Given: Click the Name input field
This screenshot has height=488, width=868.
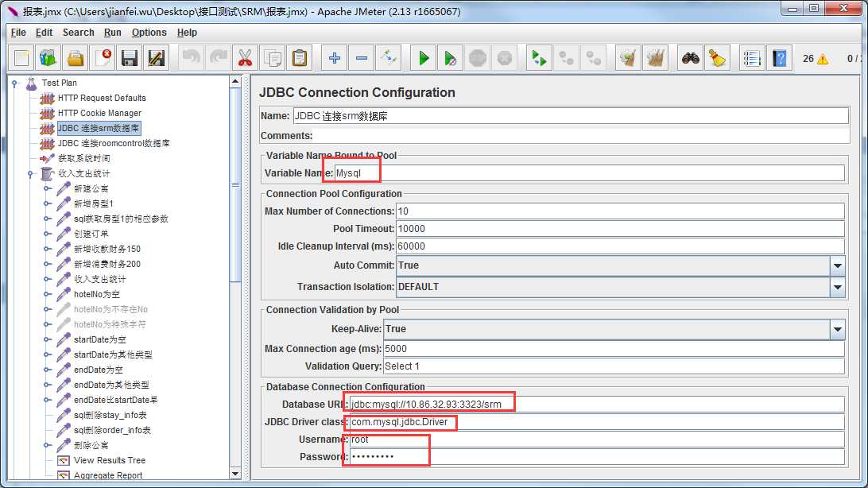Looking at the screenshot, I should click(x=570, y=116).
